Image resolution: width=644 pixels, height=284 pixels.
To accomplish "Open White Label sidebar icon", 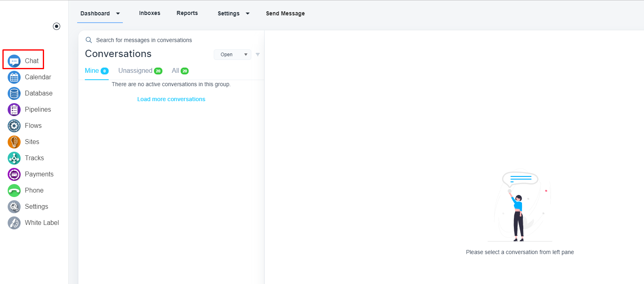I will tap(14, 223).
